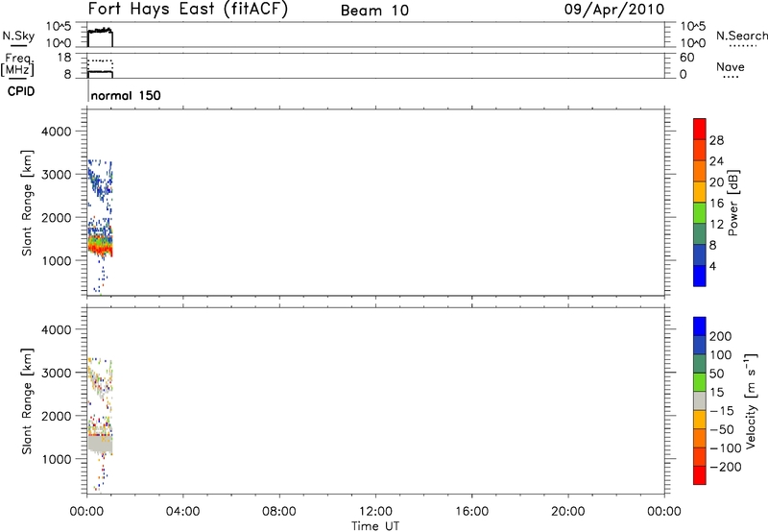Click the 3000 tick of velocity panel range axis
The image size is (768, 532).
click(57, 373)
